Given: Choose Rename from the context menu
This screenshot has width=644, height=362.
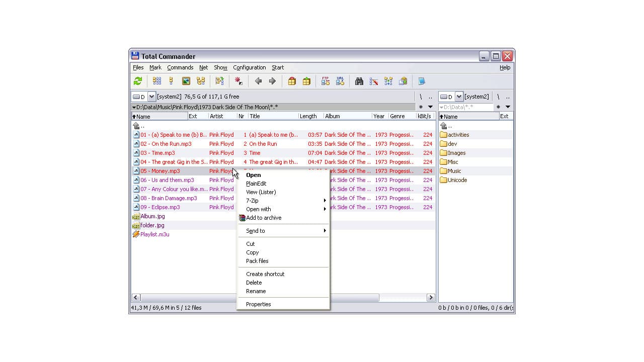Looking at the screenshot, I should [x=256, y=291].
